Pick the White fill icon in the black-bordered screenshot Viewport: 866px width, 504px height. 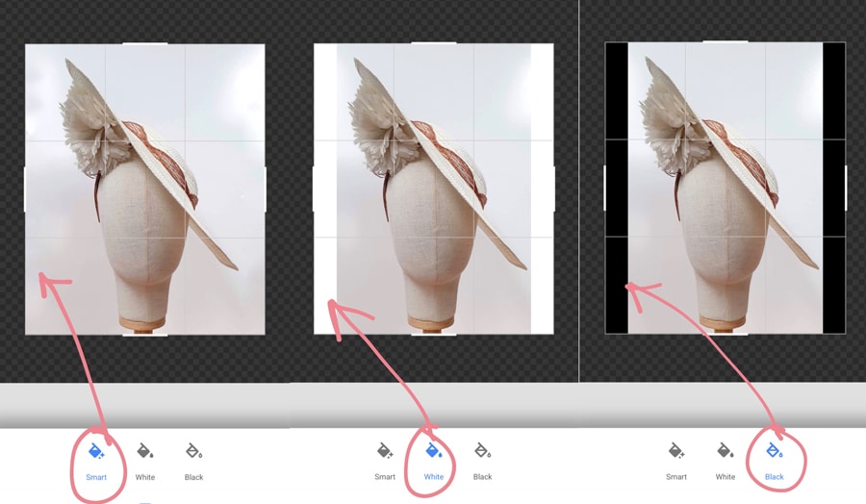point(726,451)
